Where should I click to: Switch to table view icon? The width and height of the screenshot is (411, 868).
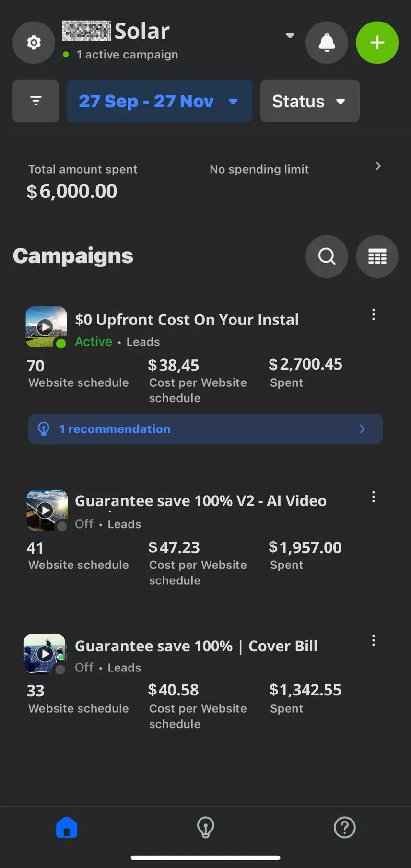[x=377, y=256]
